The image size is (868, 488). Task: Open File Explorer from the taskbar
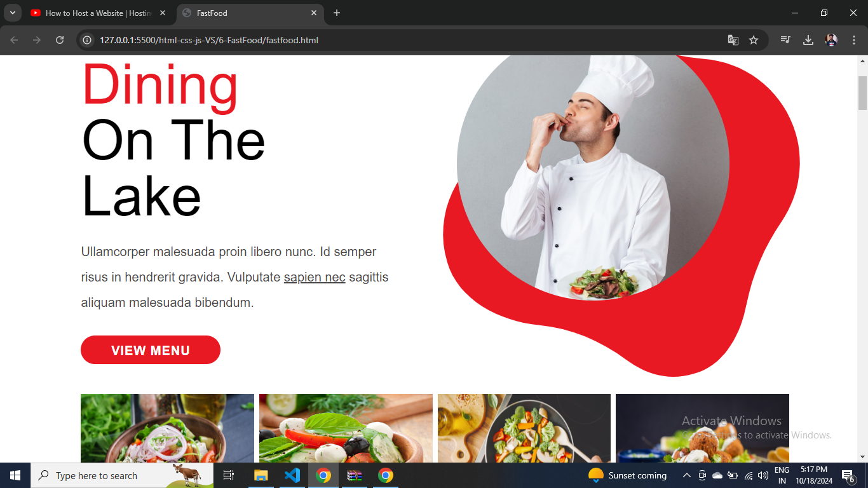(x=261, y=475)
